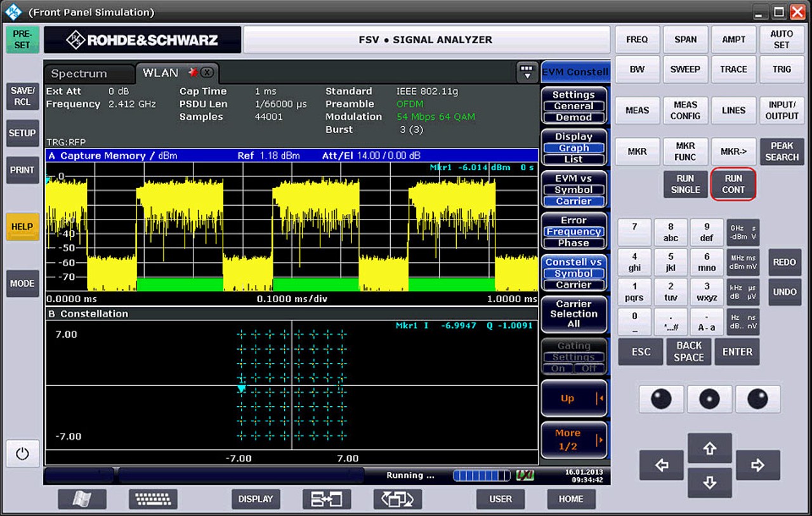Choose Carrier under EVM vs softkey

tap(574, 201)
